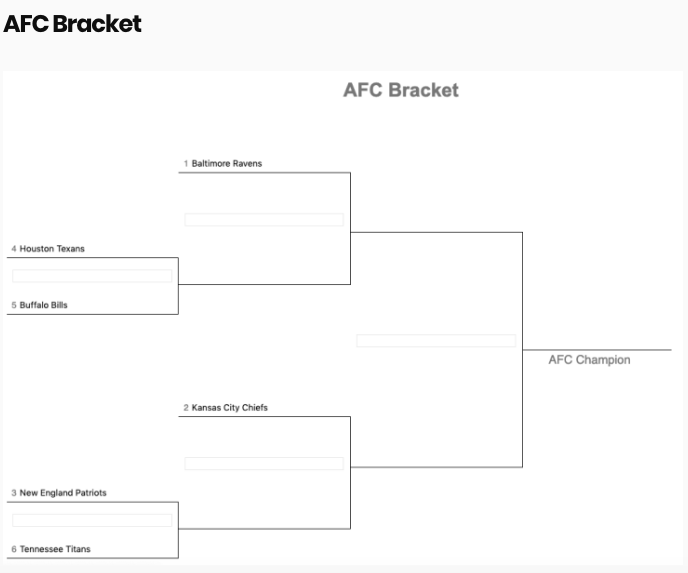
Task: Select the Tennessee Titans entry
Action: (55, 549)
